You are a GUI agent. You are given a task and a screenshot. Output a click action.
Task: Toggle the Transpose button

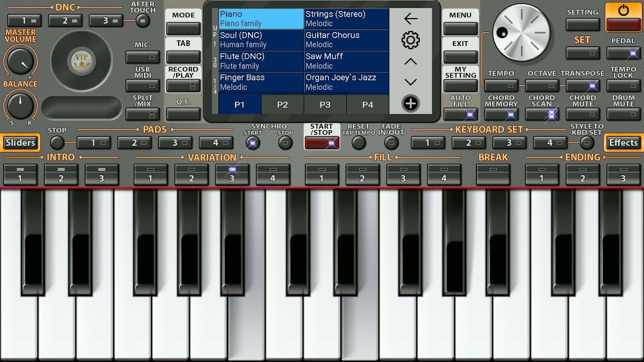point(583,86)
